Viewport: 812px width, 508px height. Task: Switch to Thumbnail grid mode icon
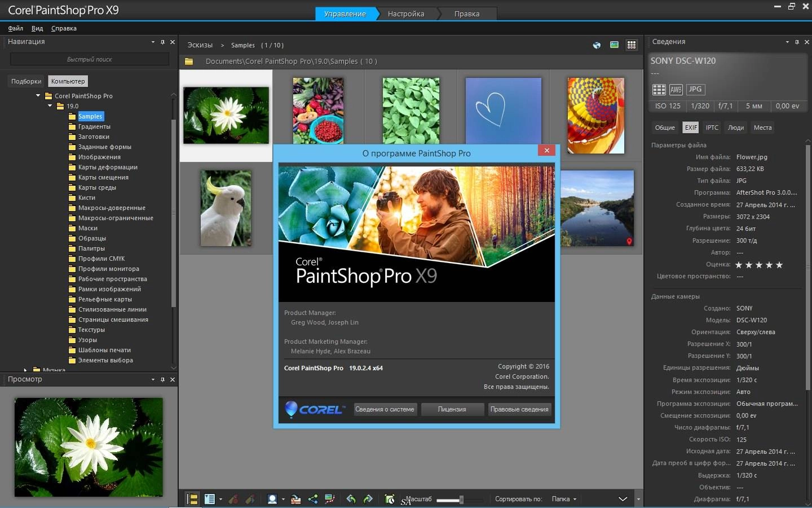(632, 45)
